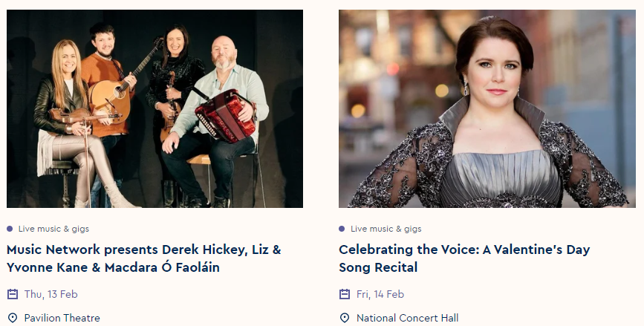
Task: Select Live music & gigs tag on Music Network card
Action: pos(53,229)
